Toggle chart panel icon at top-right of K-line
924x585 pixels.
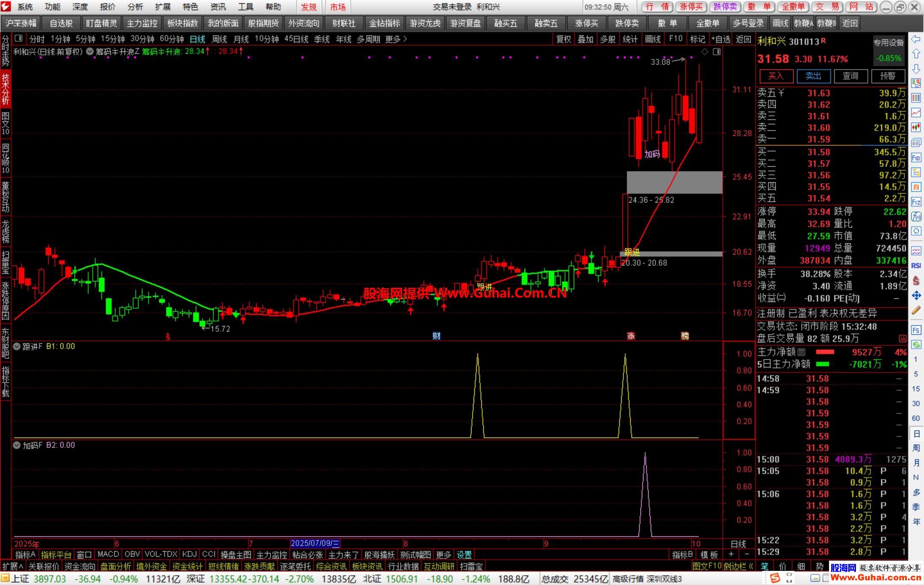click(x=717, y=52)
